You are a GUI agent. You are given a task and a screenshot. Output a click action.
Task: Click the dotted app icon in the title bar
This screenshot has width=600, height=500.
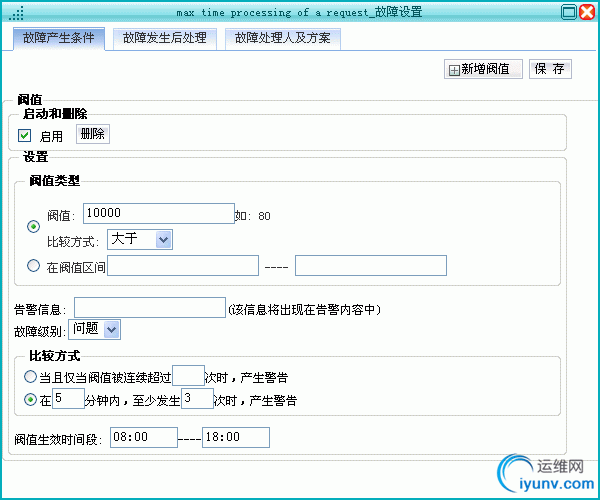click(17, 13)
